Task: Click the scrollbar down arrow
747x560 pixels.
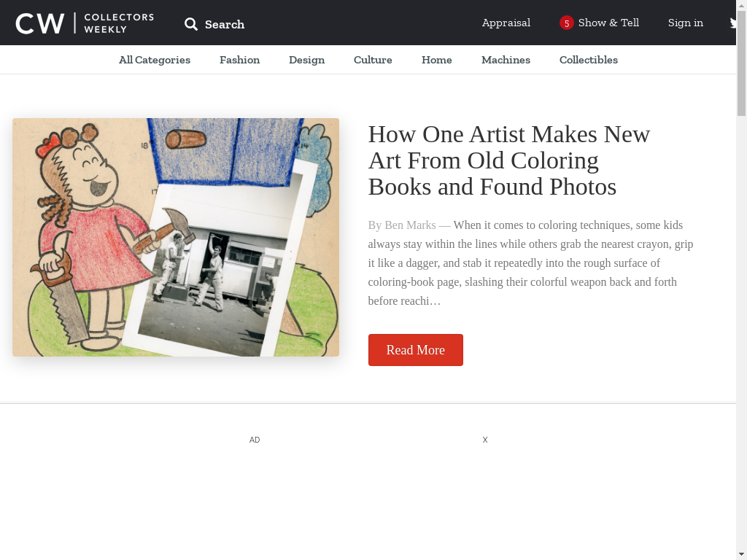Action: point(741,555)
